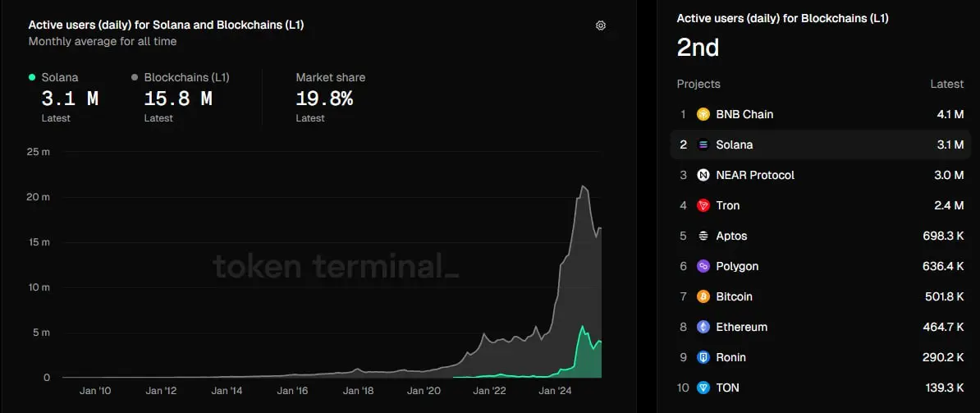
Task: Click the Projects column header
Action: click(698, 84)
